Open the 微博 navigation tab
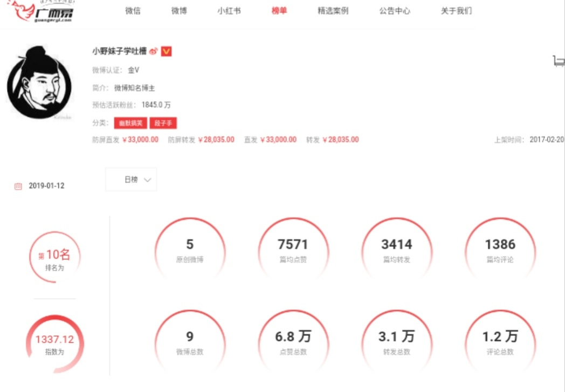 click(x=179, y=11)
